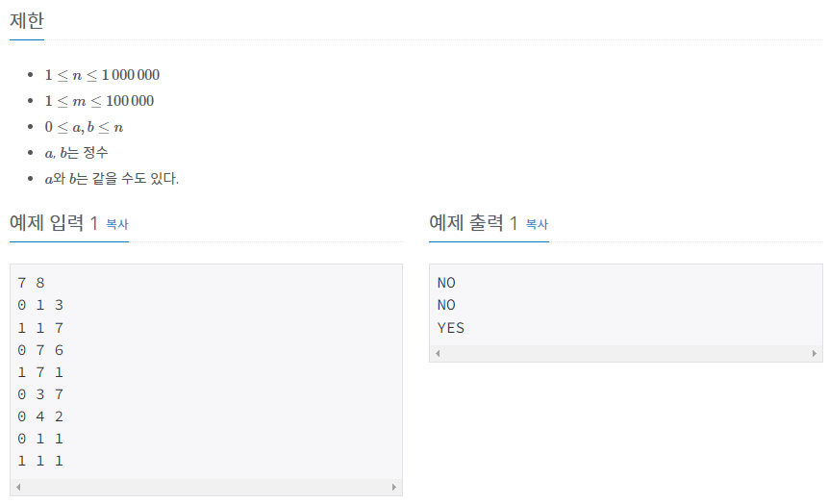Click the constraint 0 ≤ a,b ≤ n
Image resolution: width=829 pixels, height=504 pixels.
[x=84, y=127]
